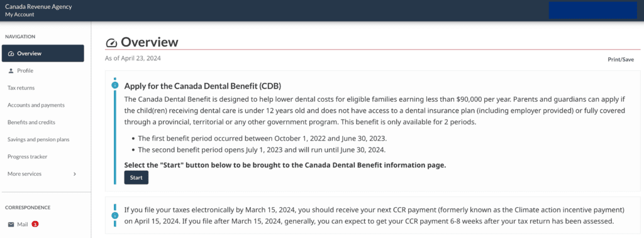Go to Benefits and credits

point(31,122)
